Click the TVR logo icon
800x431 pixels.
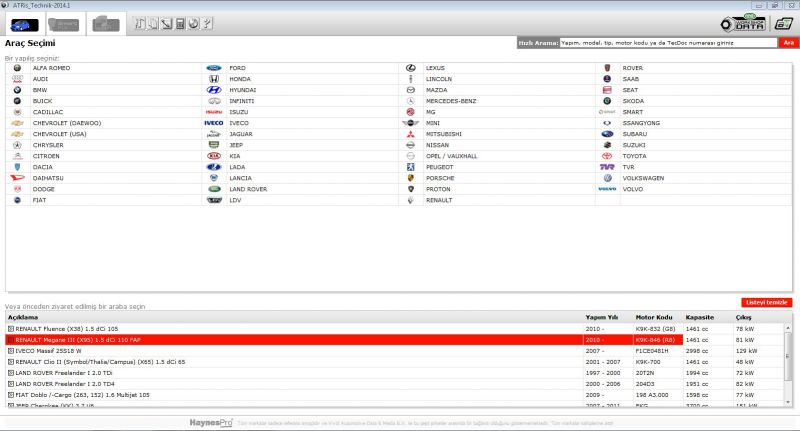coord(607,167)
